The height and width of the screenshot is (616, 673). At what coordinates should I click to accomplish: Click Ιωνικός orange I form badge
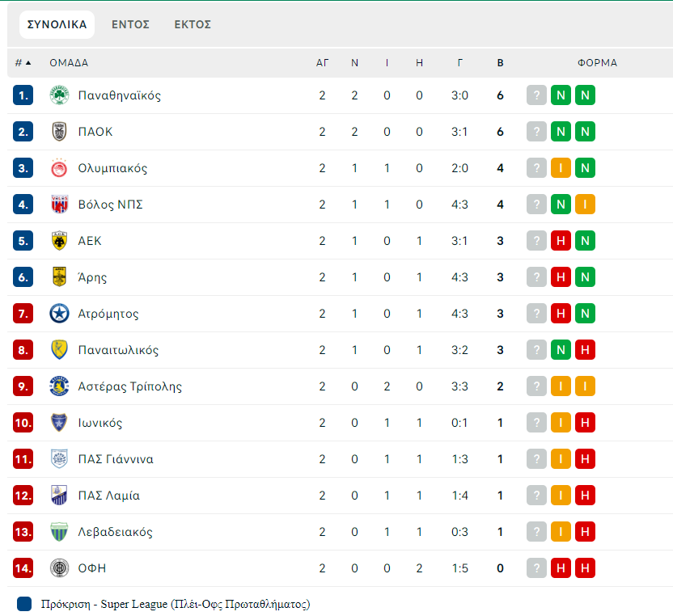(x=561, y=423)
